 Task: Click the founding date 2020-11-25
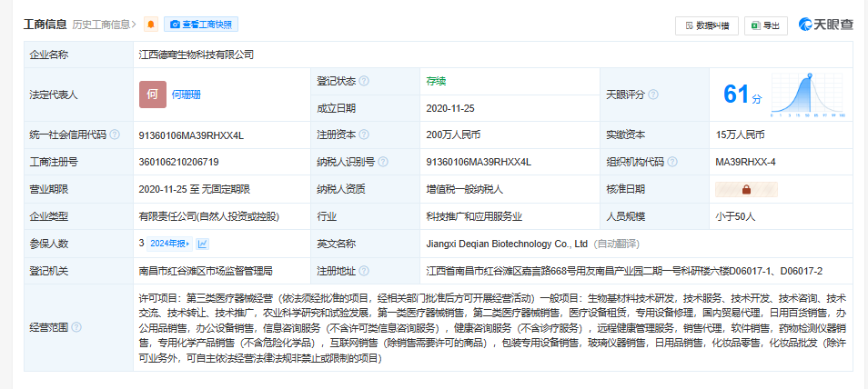point(450,108)
